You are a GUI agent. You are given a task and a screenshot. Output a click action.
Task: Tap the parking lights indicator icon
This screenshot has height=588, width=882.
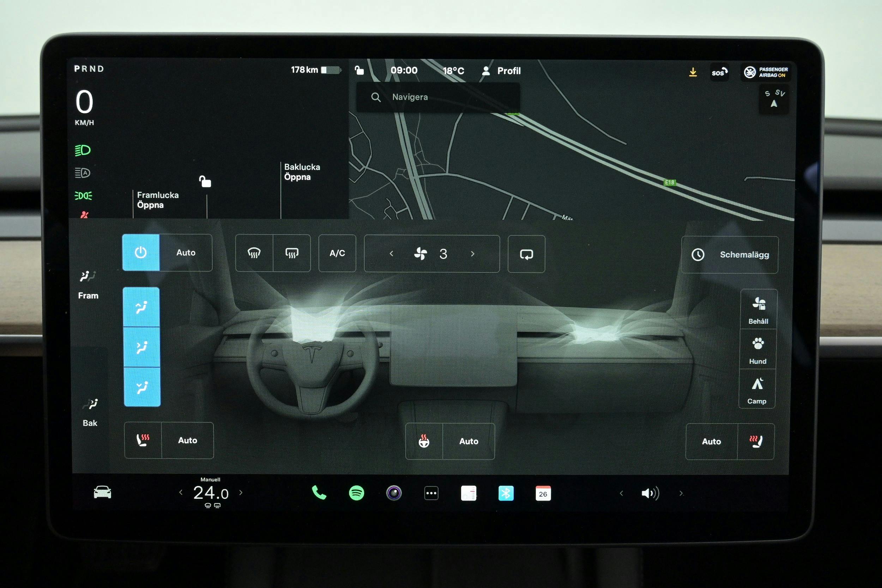(x=83, y=195)
